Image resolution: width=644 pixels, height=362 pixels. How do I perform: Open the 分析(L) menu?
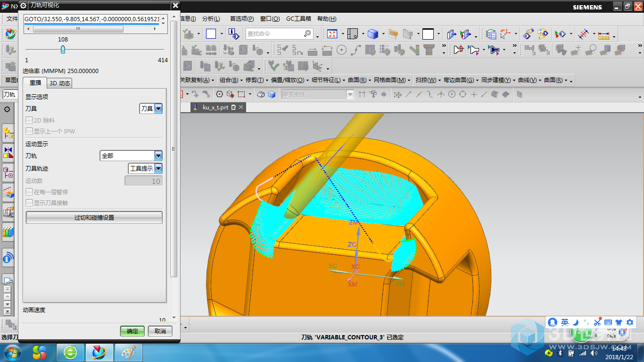[x=211, y=19]
